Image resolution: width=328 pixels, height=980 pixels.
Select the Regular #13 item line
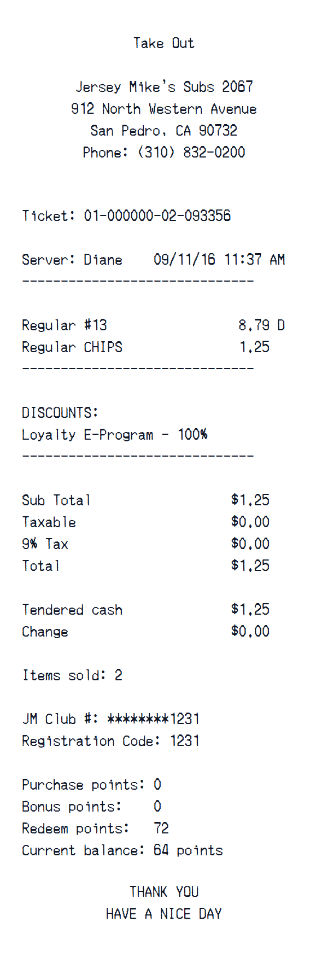[65, 325]
